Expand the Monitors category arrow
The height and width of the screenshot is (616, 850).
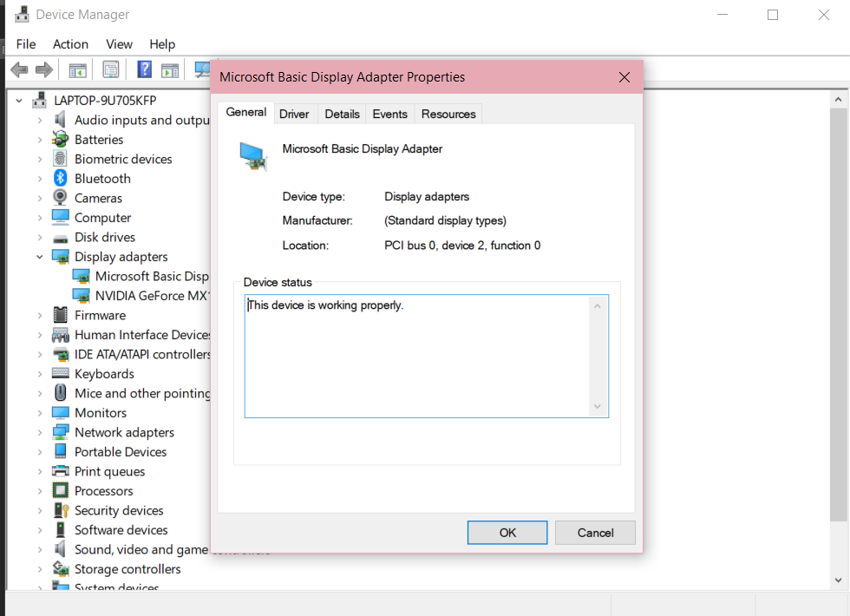coord(40,413)
